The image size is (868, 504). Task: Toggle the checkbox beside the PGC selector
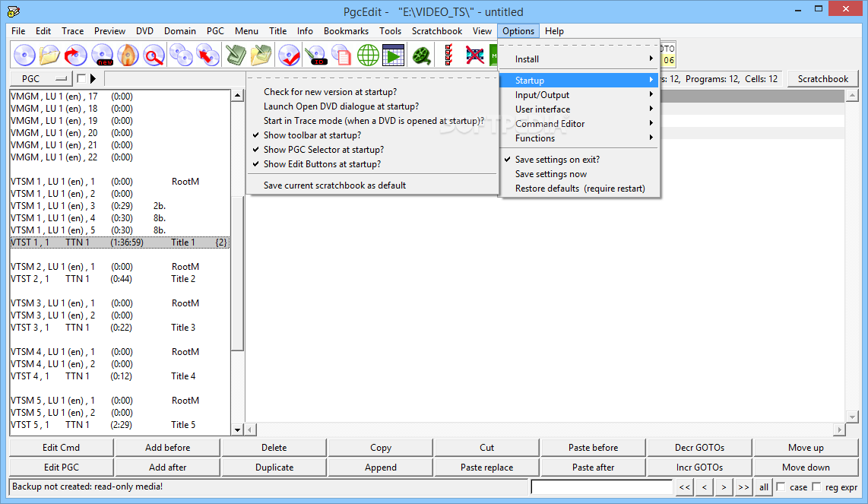point(81,78)
